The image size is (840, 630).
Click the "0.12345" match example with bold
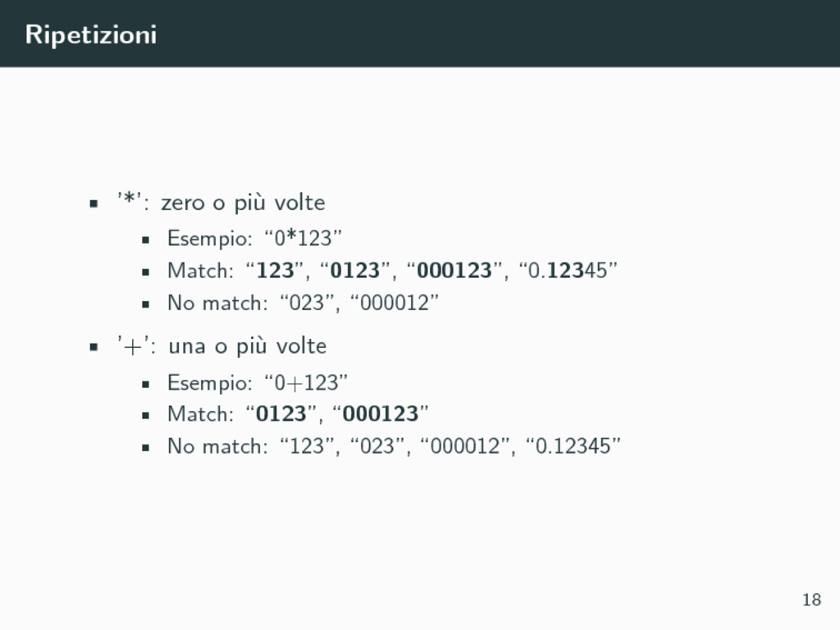(x=568, y=270)
